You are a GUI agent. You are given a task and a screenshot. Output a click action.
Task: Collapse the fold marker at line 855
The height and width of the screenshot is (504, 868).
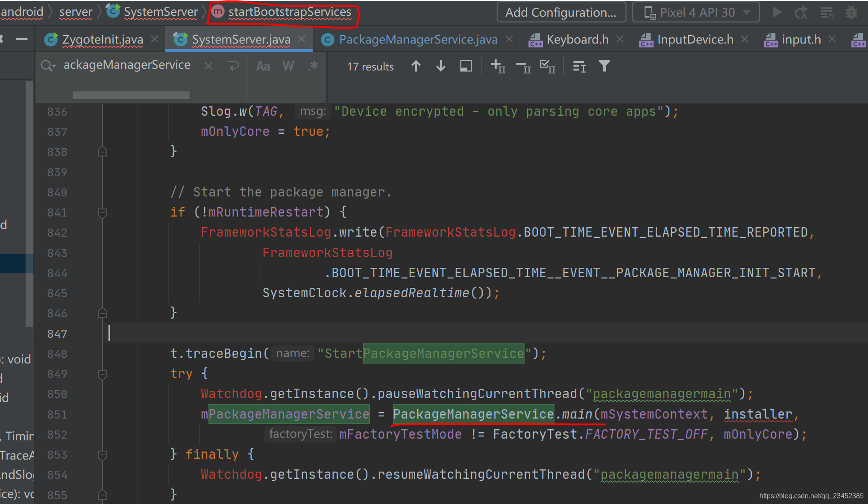point(102,495)
